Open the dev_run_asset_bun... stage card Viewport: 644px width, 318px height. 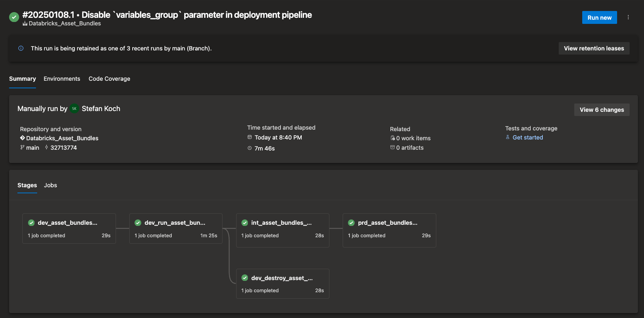tap(175, 228)
